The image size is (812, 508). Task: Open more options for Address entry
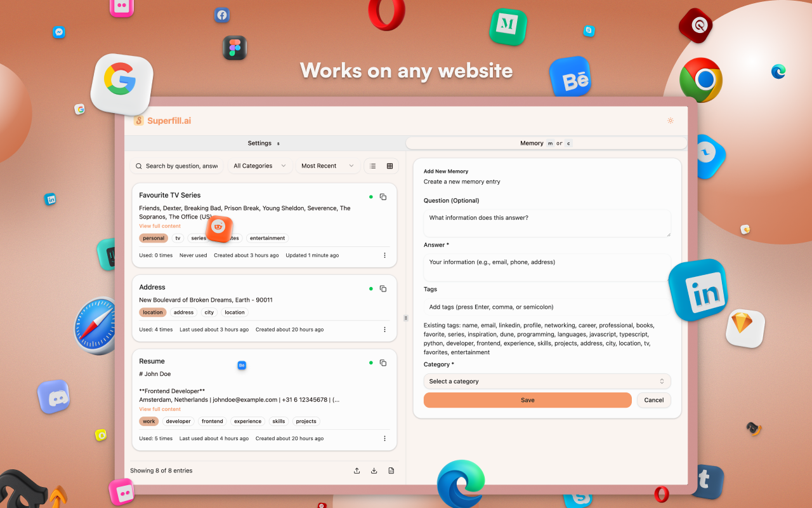[x=384, y=330]
